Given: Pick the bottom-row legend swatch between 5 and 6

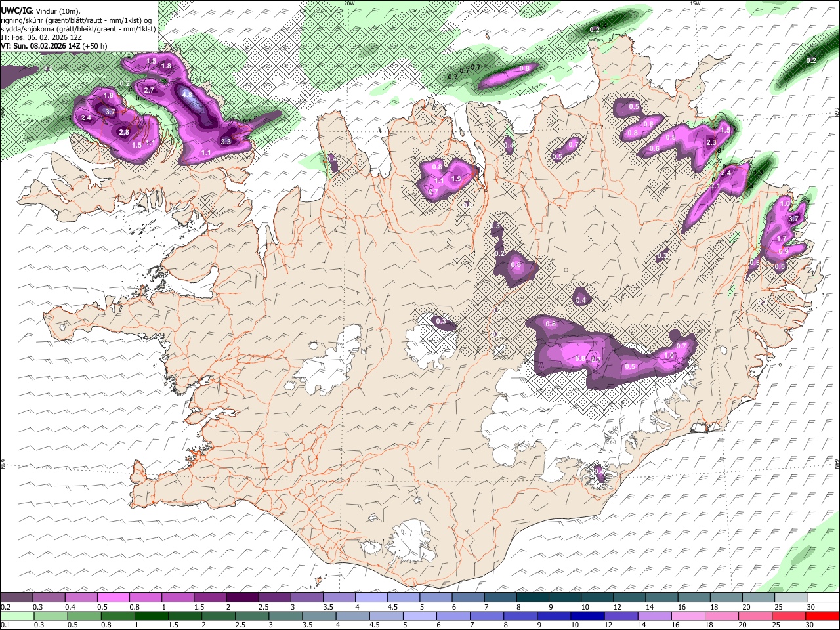Looking at the screenshot, I should (x=420, y=616).
